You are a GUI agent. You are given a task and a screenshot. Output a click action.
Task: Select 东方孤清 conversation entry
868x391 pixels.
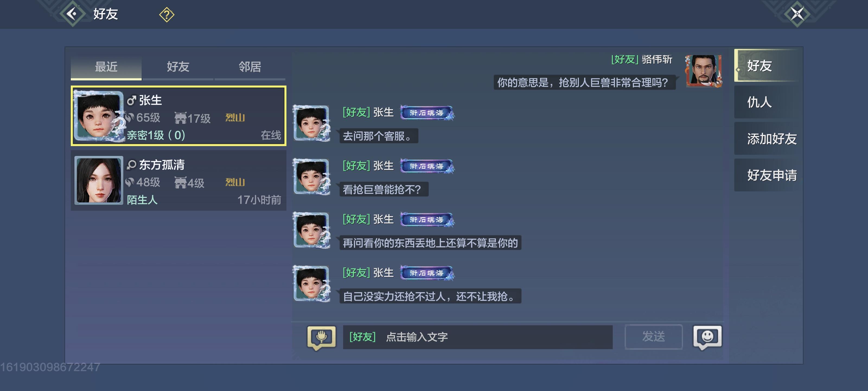coord(178,180)
